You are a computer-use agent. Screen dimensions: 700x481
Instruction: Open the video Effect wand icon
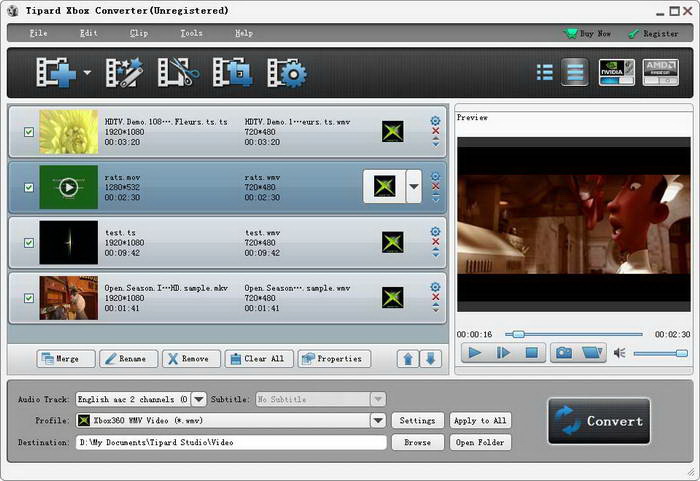point(126,73)
